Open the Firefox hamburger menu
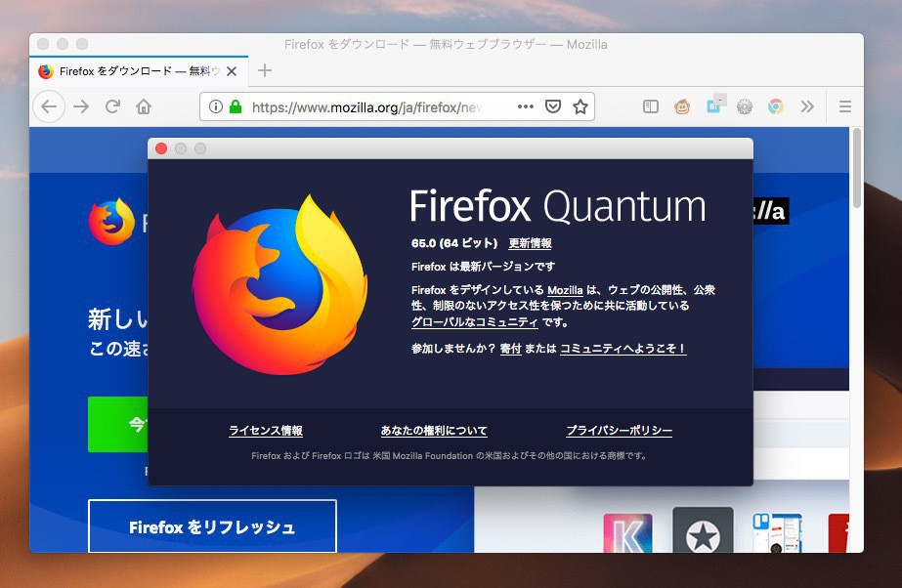Viewport: 902px width, 588px height. pos(845,106)
